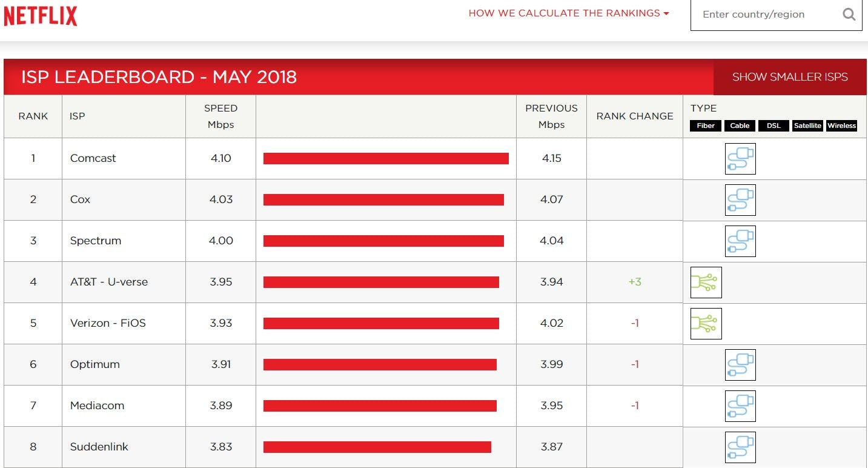Image resolution: width=868 pixels, height=468 pixels.
Task: Click the 4.10 speed value
Action: (221, 158)
